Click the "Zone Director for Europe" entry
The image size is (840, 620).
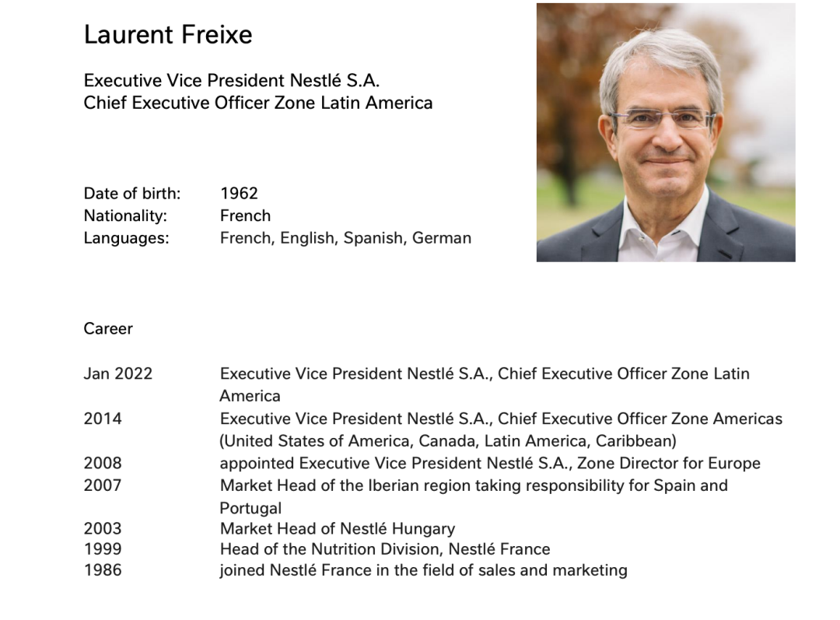pyautogui.click(x=490, y=464)
